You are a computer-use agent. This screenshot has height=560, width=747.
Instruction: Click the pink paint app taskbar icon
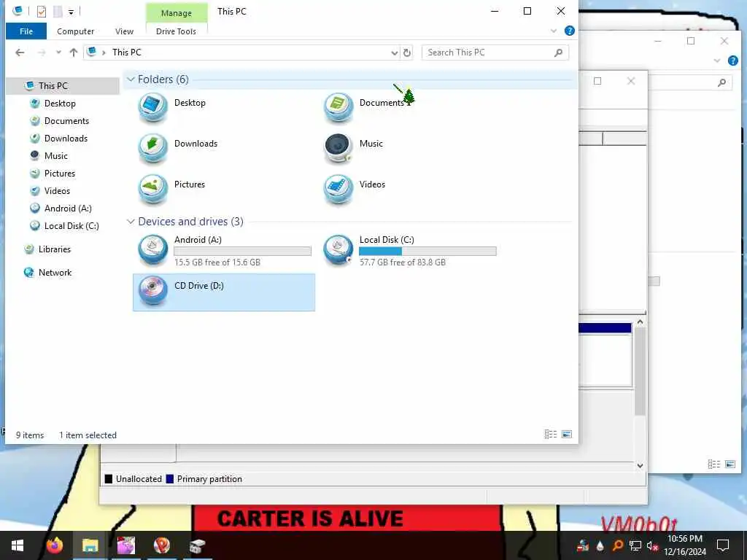[125, 545]
